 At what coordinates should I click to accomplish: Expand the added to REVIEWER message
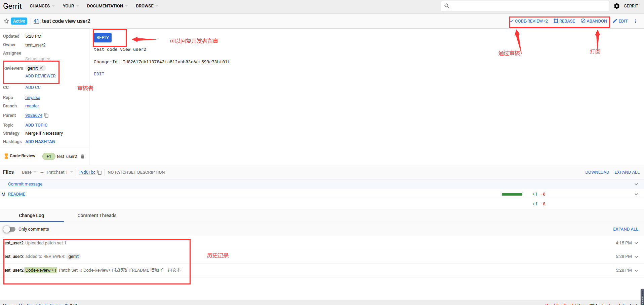click(636, 257)
